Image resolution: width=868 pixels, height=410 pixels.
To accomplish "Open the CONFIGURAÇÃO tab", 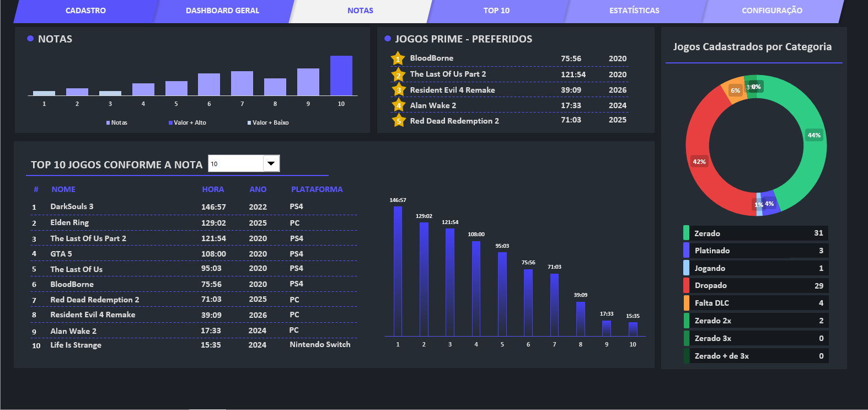I will [772, 11].
